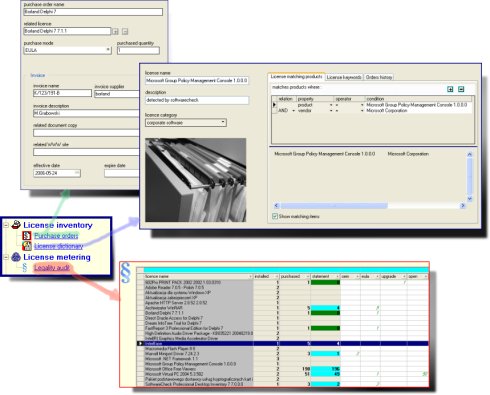
Task: Open the AND relation dropdown
Action: coord(294,110)
